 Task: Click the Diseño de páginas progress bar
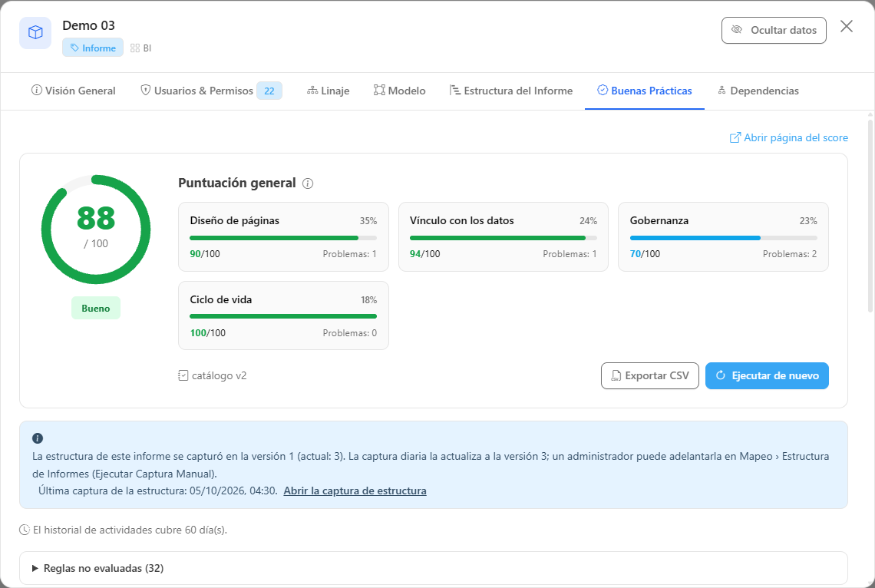[x=283, y=238]
